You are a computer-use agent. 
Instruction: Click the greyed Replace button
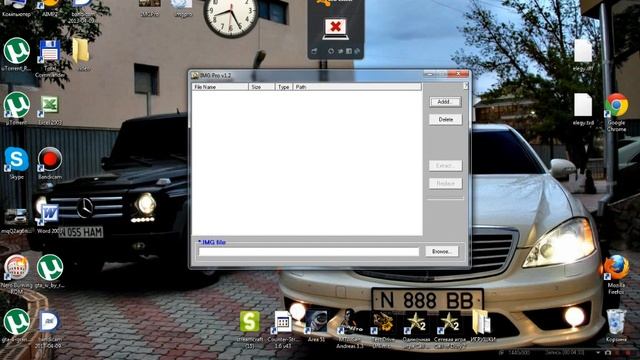pos(445,184)
